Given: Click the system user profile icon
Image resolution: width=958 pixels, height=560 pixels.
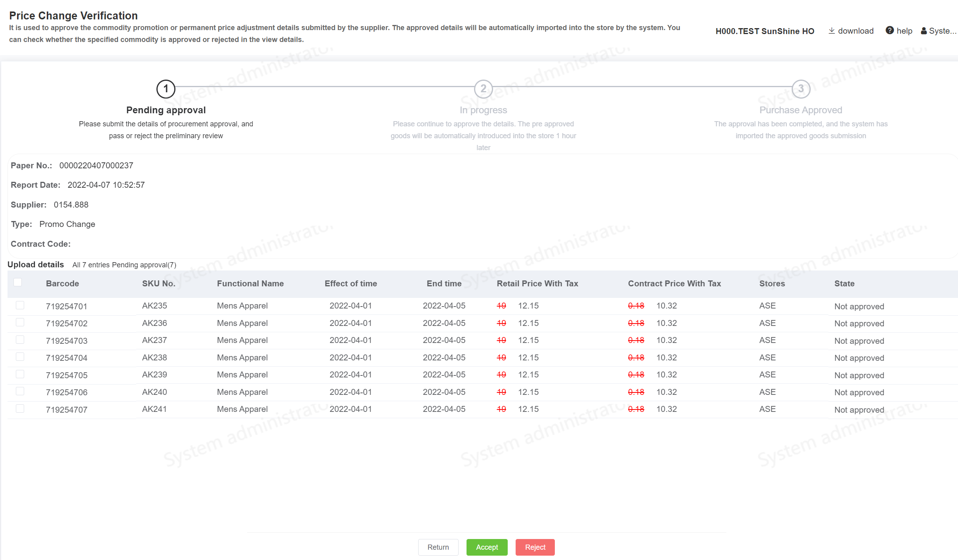Looking at the screenshot, I should click(x=924, y=31).
